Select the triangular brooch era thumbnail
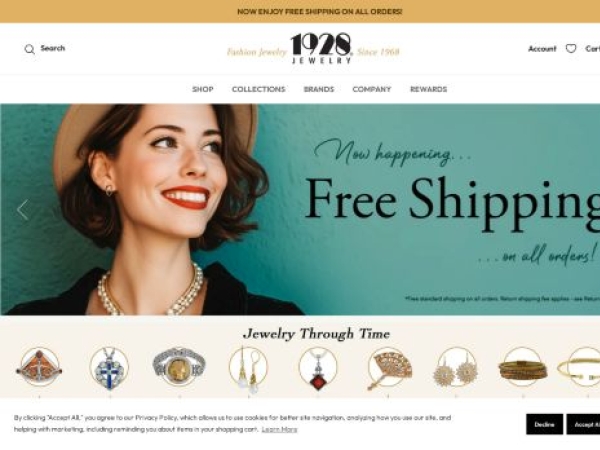This screenshot has width=600, height=450. 39,367
